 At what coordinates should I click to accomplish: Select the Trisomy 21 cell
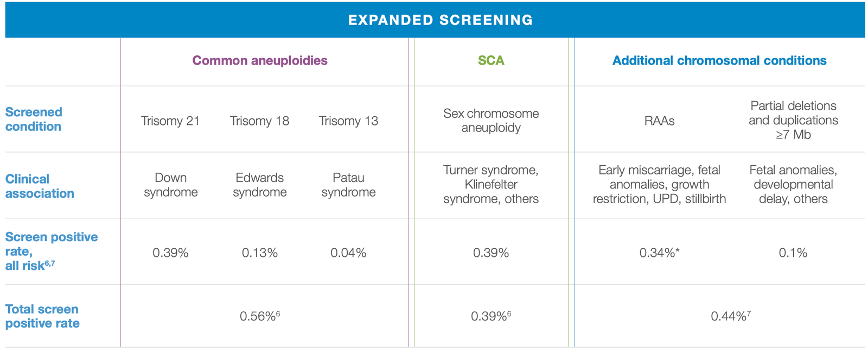pos(170,121)
